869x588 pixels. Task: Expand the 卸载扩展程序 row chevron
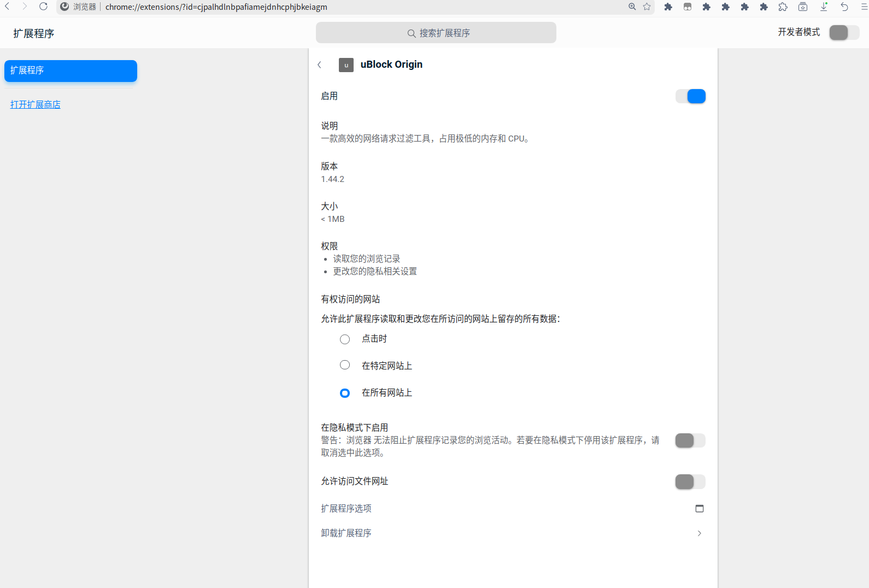click(699, 533)
